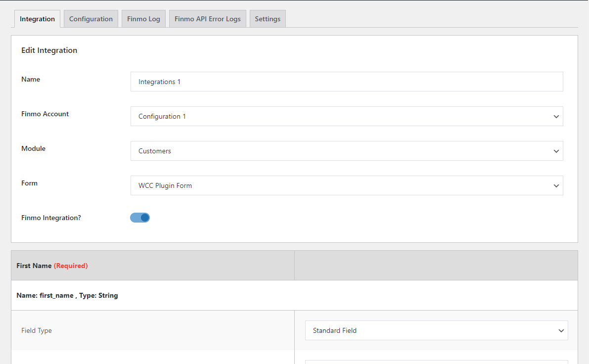The image size is (589, 364).
Task: Open the Settings tab
Action: (x=268, y=19)
